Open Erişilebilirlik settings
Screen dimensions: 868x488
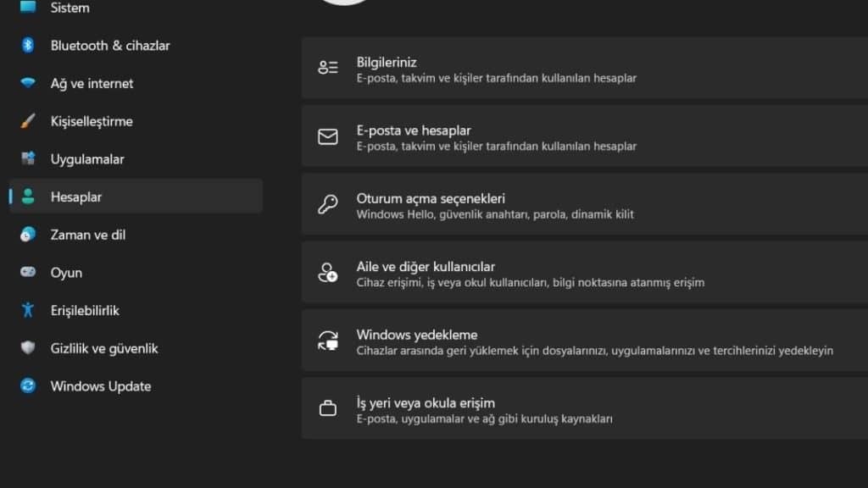(136, 310)
